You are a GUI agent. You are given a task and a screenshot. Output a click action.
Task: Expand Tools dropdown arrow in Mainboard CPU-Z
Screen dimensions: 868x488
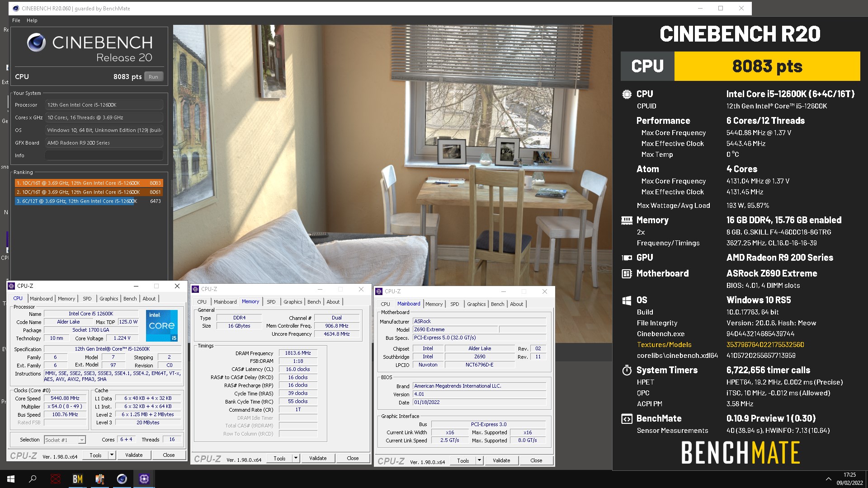(x=479, y=460)
